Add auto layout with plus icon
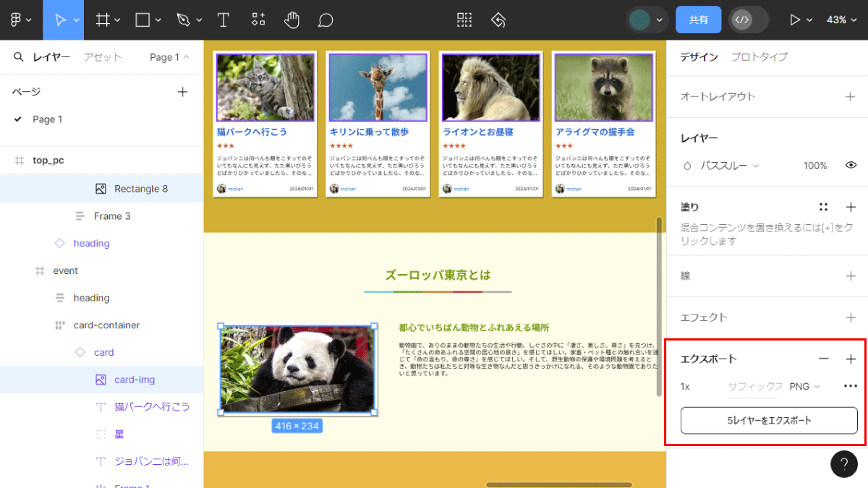This screenshot has width=868, height=488. pos(851,96)
